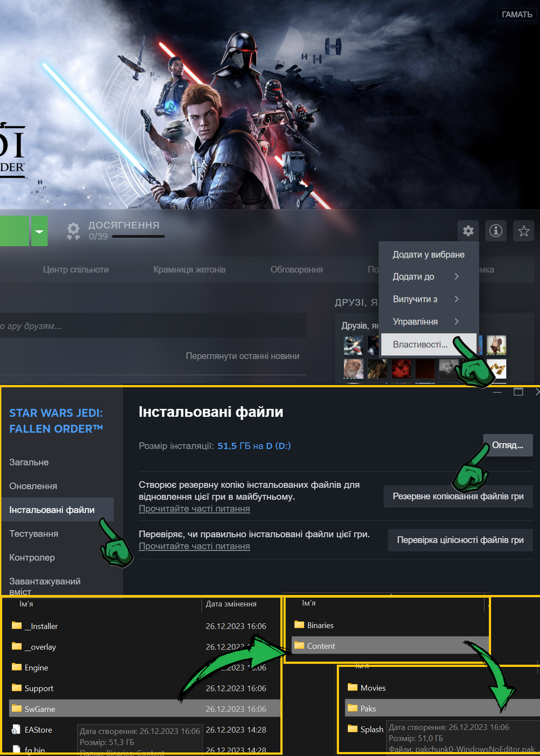Select the "Splash" folder icon
This screenshot has height=756, width=540.
coord(353,729)
